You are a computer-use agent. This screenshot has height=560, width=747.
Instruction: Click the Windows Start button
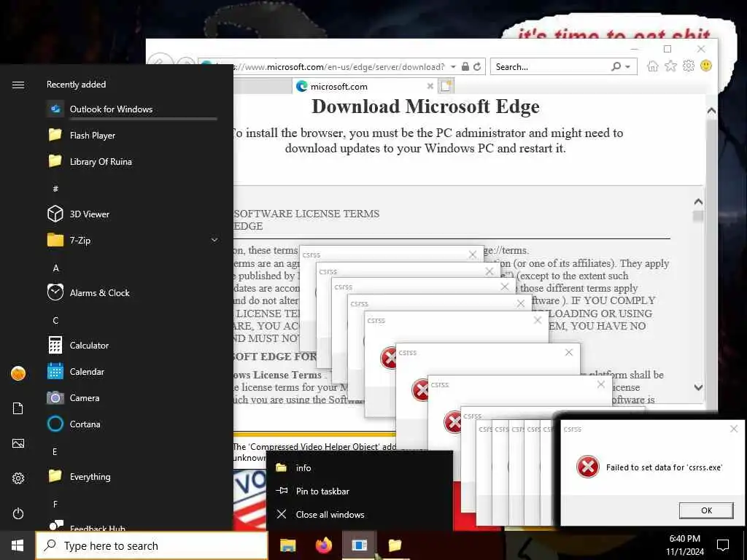click(x=18, y=545)
